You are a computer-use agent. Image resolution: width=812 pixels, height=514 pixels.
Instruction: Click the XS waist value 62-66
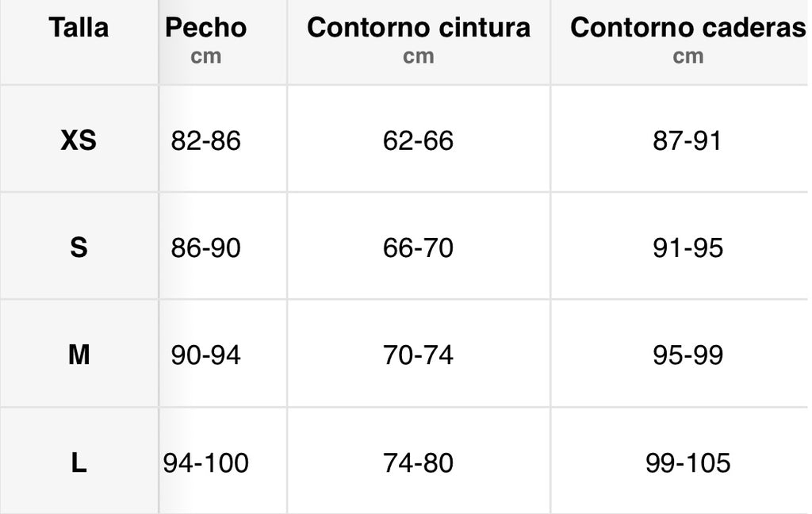(418, 140)
